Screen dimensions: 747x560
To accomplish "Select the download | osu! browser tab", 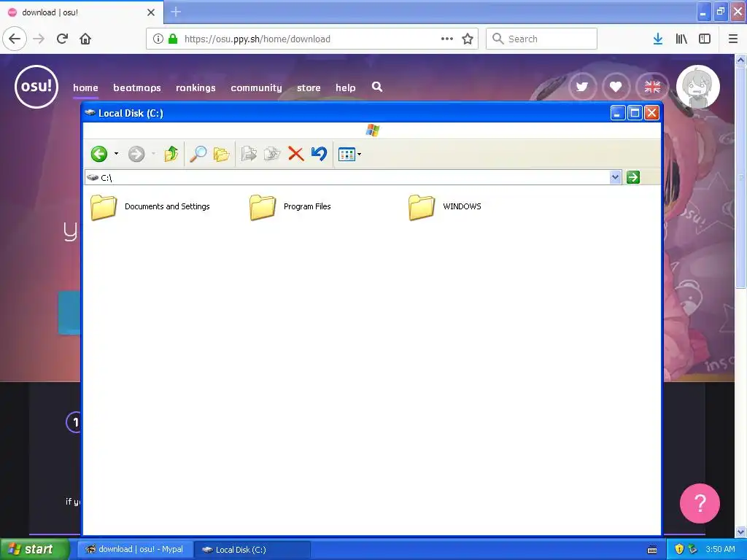I will (82, 12).
